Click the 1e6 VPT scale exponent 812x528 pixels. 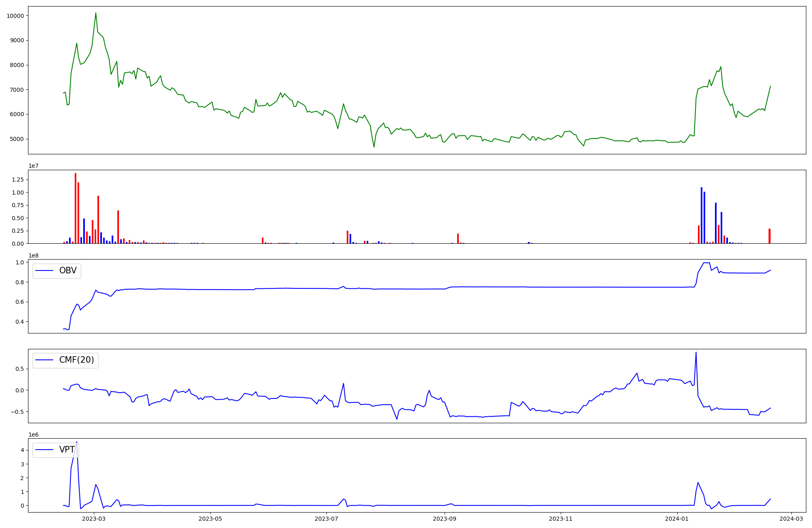33,435
